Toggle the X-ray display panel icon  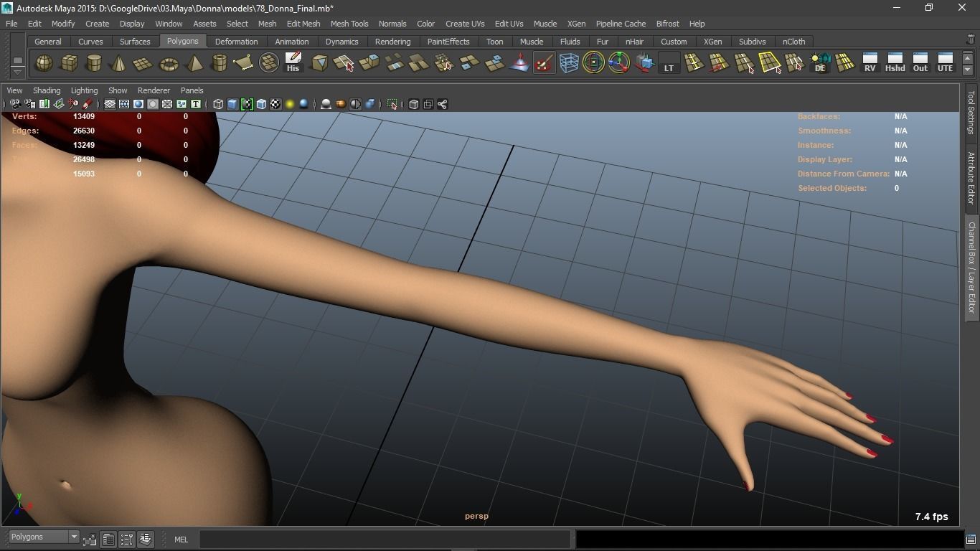tap(413, 104)
